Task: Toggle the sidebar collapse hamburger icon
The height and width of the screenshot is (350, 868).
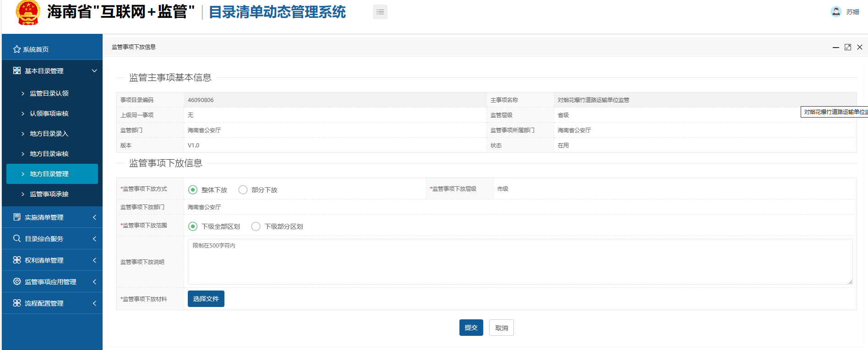Action: (380, 12)
